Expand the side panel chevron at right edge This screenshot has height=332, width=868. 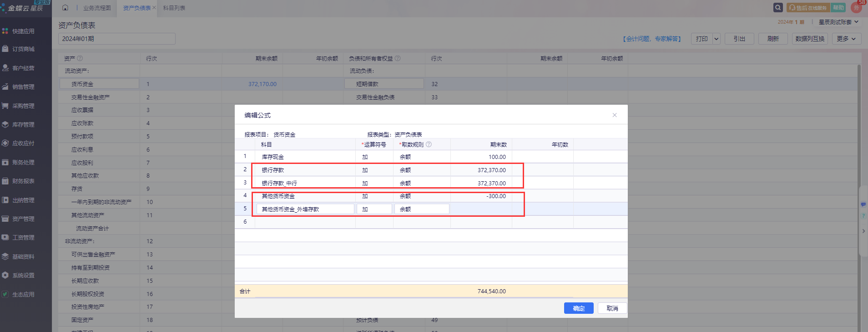[x=863, y=231]
